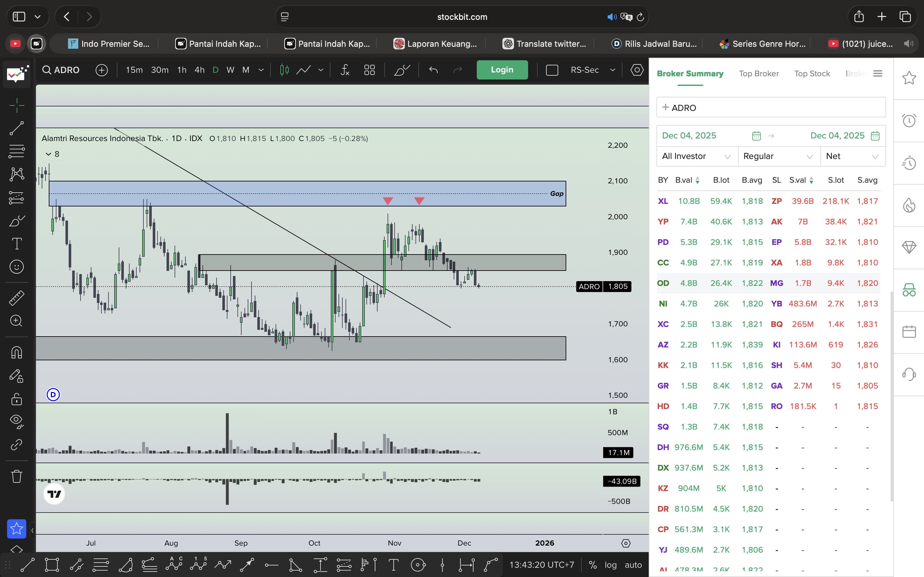Select the trend line drawing tool
The height and width of the screenshot is (577, 924).
click(x=16, y=128)
